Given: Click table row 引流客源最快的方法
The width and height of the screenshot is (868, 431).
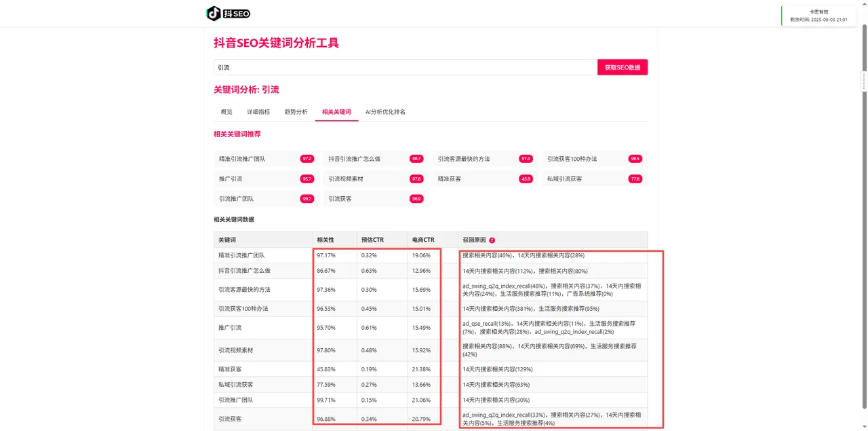Looking at the screenshot, I should click(x=431, y=290).
